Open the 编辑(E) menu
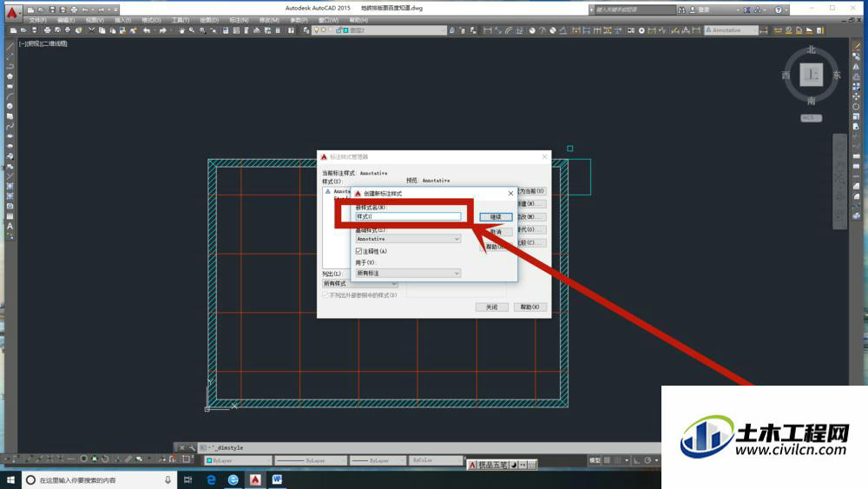 pyautogui.click(x=66, y=20)
